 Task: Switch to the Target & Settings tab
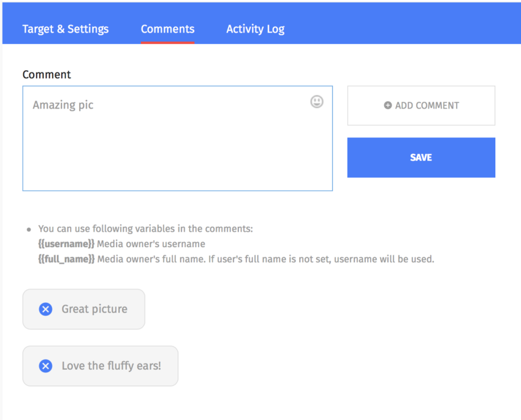(65, 29)
